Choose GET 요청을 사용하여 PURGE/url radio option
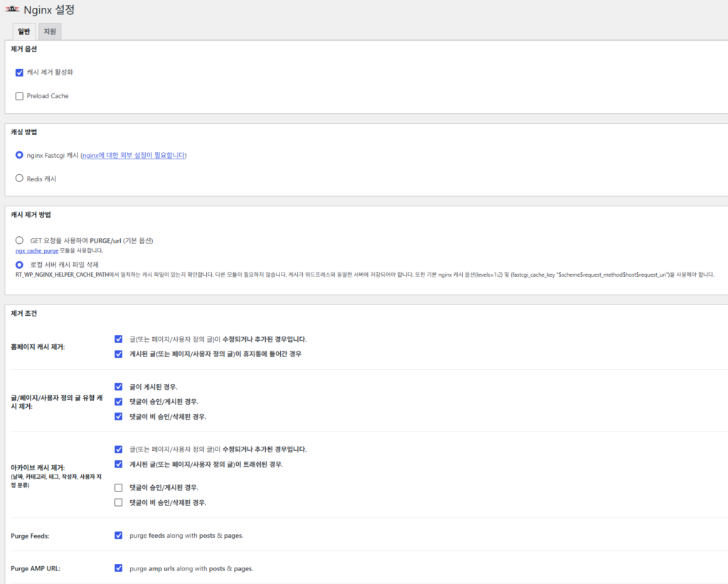Image resolution: width=728 pixels, height=584 pixels. tap(19, 240)
